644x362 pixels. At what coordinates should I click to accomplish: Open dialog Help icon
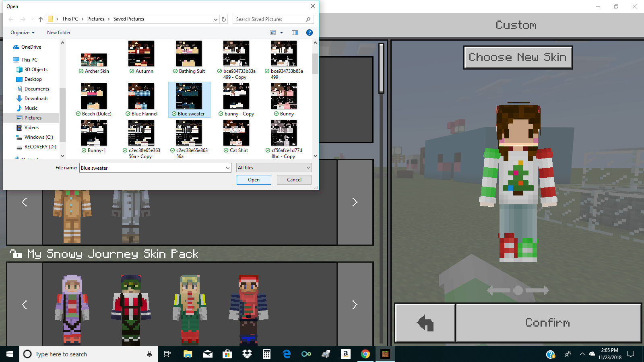point(310,33)
